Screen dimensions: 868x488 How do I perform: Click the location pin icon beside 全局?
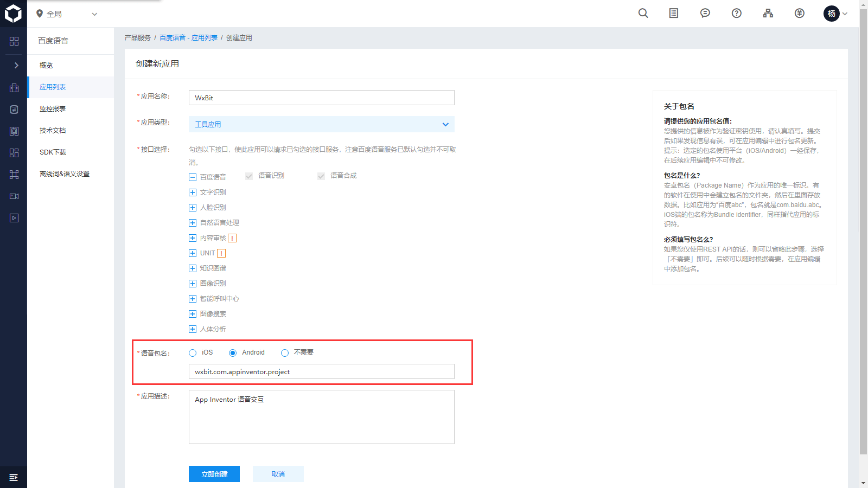pyautogui.click(x=40, y=14)
